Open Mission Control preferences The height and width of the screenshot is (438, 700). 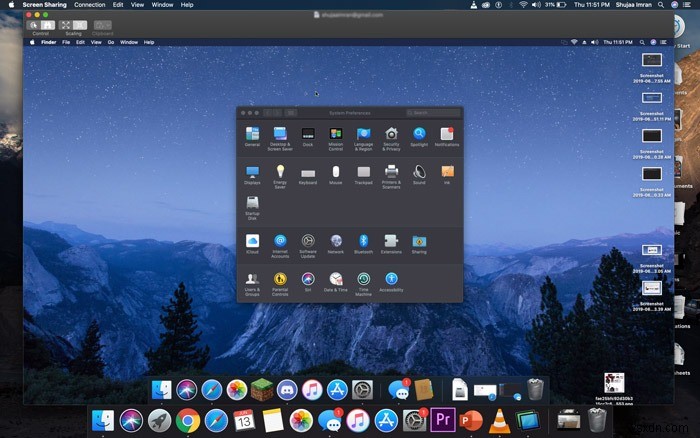[336, 138]
